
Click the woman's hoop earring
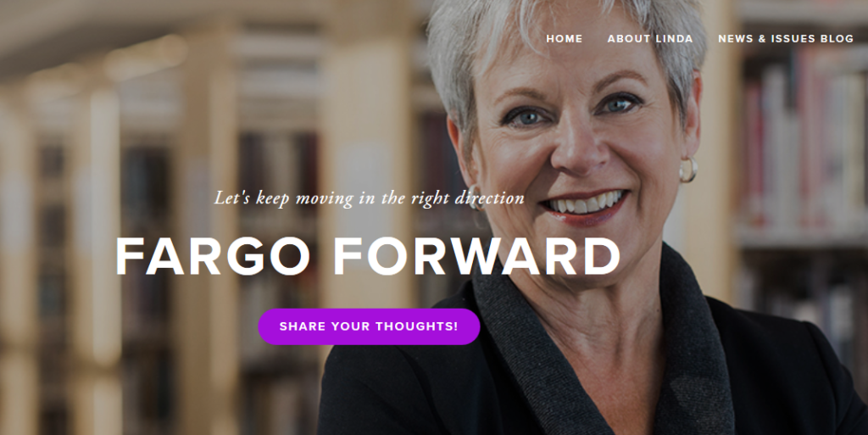point(687,170)
